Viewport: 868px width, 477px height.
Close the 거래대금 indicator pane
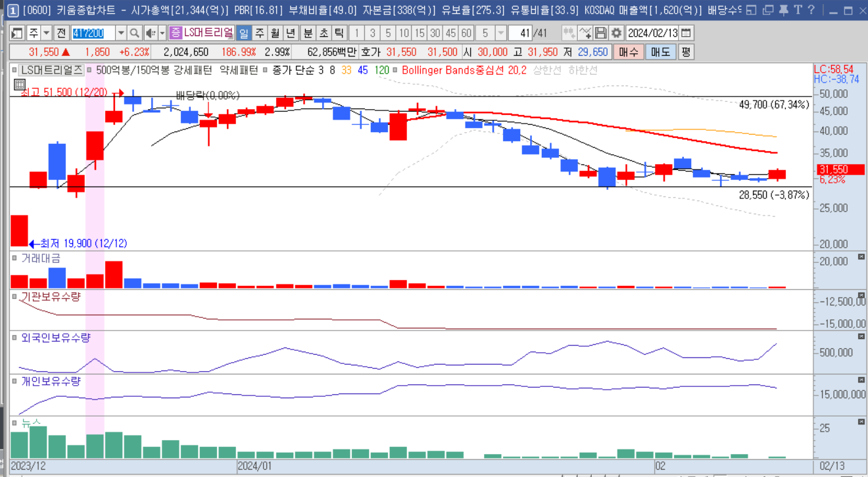coord(861,256)
